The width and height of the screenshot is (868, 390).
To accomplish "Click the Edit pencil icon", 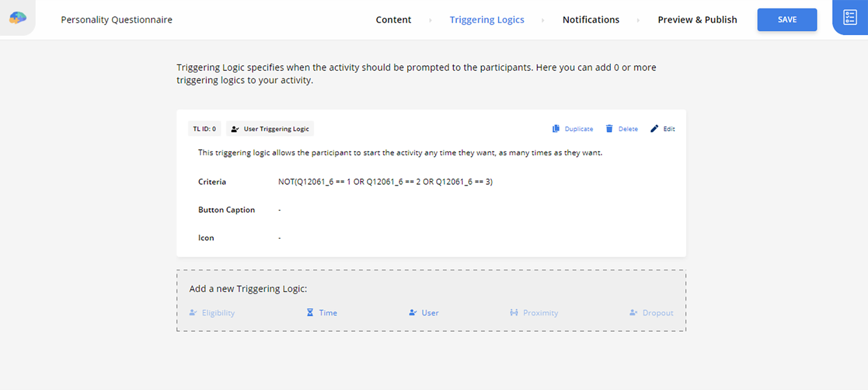I will pyautogui.click(x=655, y=129).
